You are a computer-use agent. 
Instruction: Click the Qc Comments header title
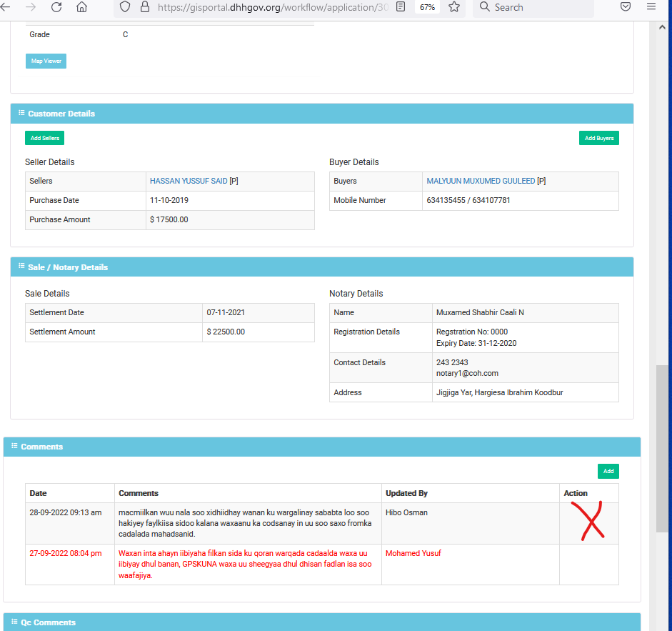pyautogui.click(x=48, y=622)
